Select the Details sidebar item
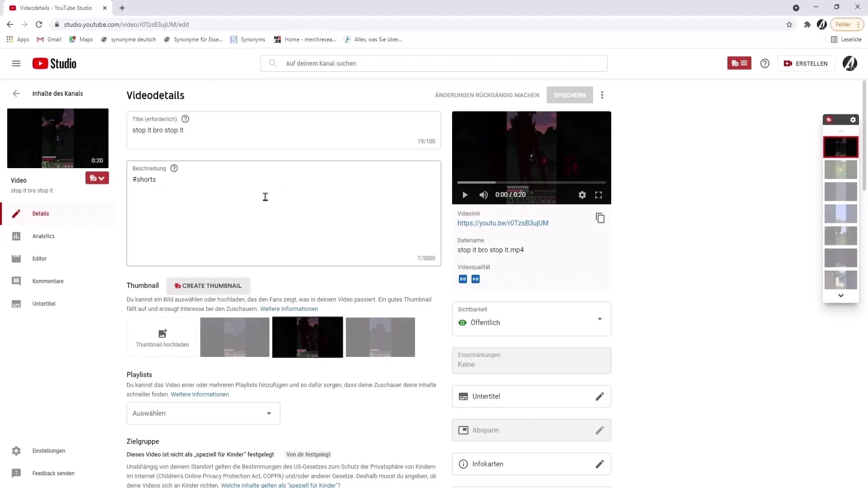Image resolution: width=868 pixels, height=488 pixels. point(58,214)
